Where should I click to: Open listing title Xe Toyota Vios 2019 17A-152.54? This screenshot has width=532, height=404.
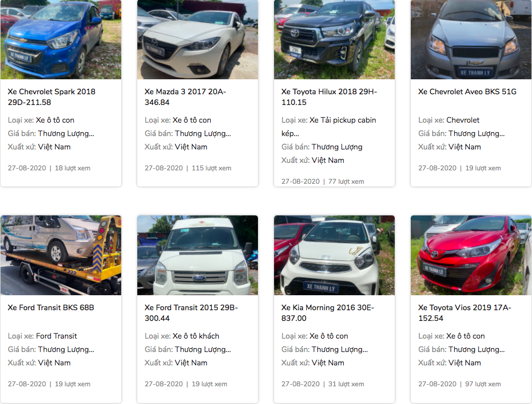coord(464,313)
